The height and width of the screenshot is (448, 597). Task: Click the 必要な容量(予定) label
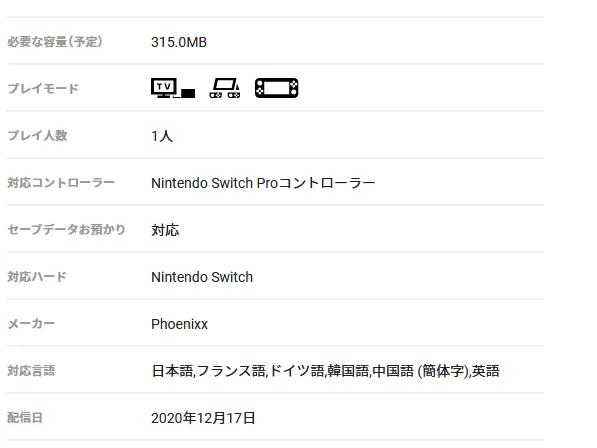pos(55,41)
